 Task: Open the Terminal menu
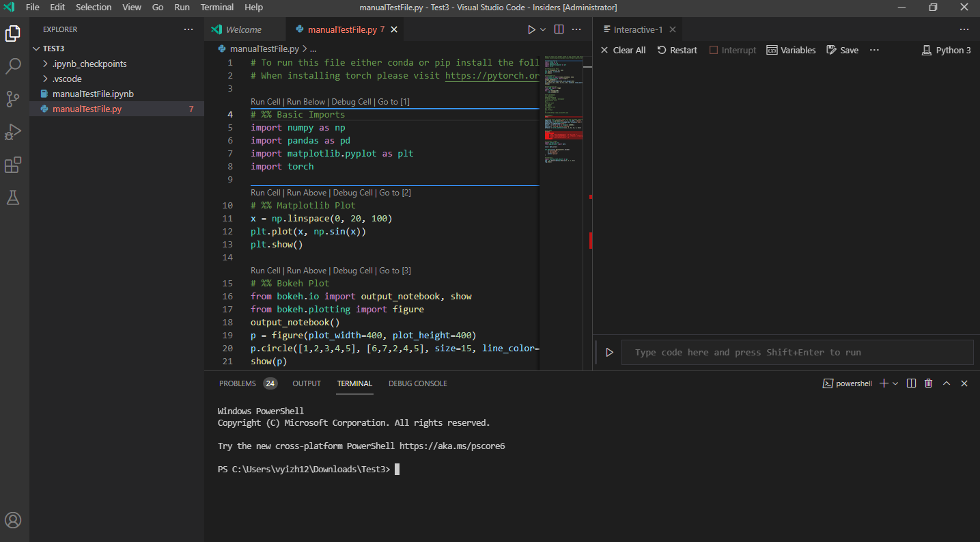tap(216, 8)
